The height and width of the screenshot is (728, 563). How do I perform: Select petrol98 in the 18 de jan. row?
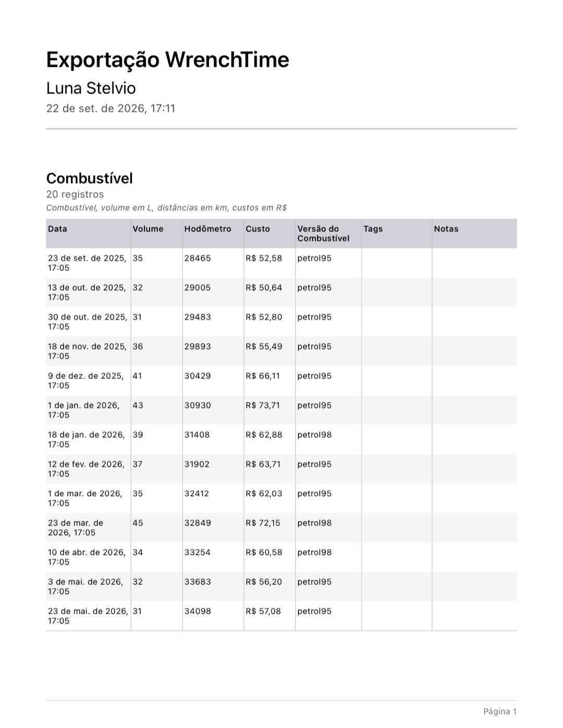point(314,435)
